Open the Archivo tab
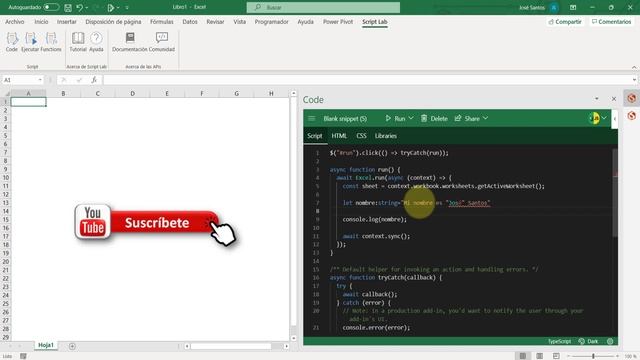Screen dimensions: 640x360 (x=15, y=22)
